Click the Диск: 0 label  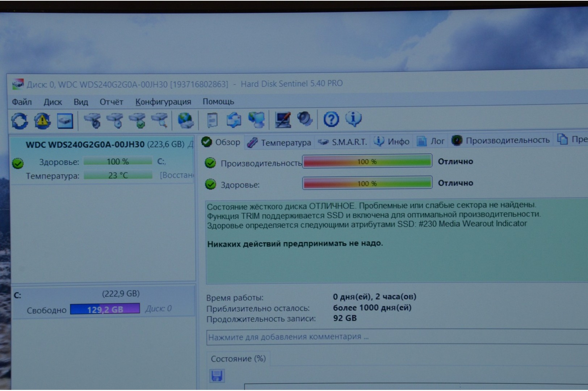(x=158, y=308)
